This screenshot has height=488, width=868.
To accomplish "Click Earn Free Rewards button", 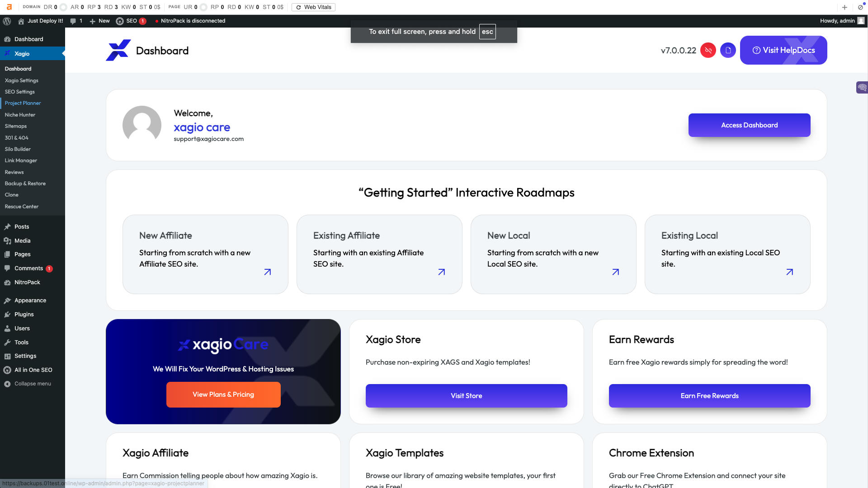I will [709, 396].
